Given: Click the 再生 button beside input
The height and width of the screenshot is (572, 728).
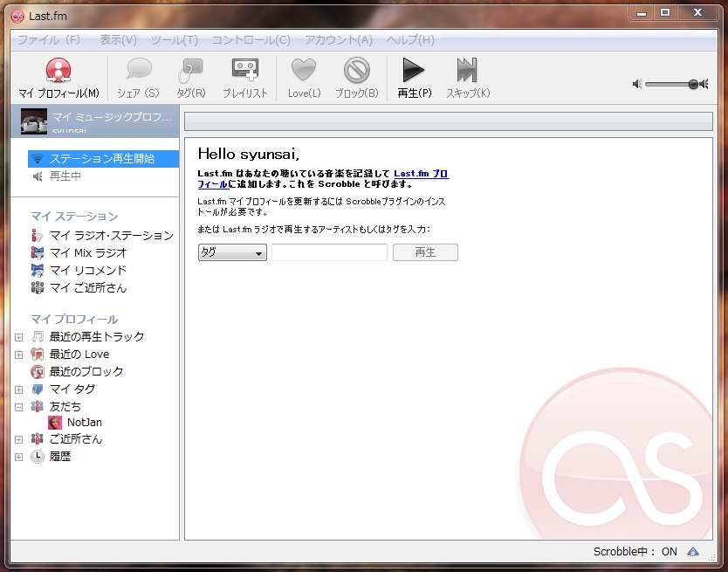Looking at the screenshot, I should pos(425,252).
